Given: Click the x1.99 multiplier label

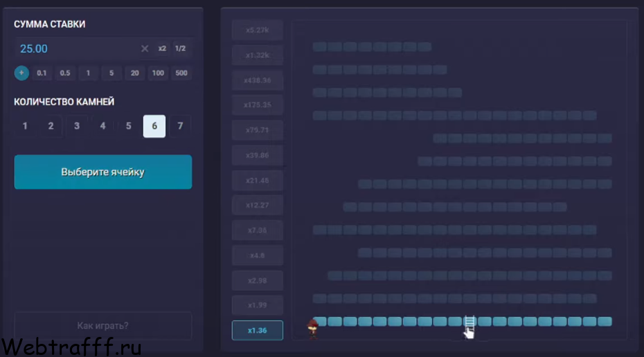Looking at the screenshot, I should 258,305.
